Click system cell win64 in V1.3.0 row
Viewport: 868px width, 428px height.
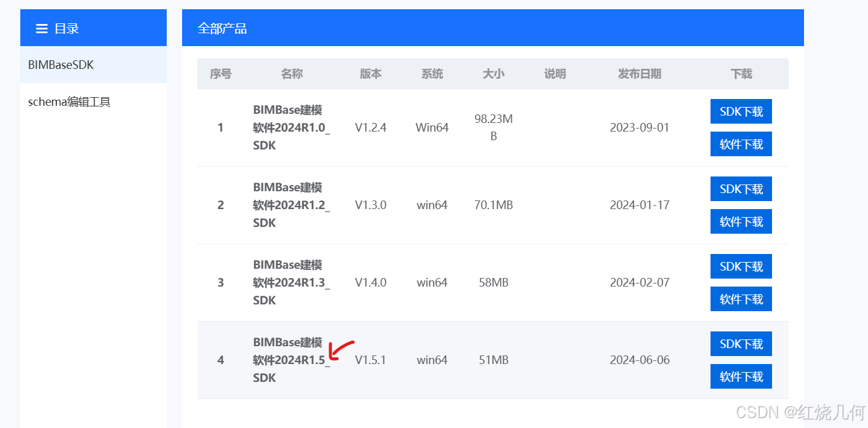pos(432,205)
